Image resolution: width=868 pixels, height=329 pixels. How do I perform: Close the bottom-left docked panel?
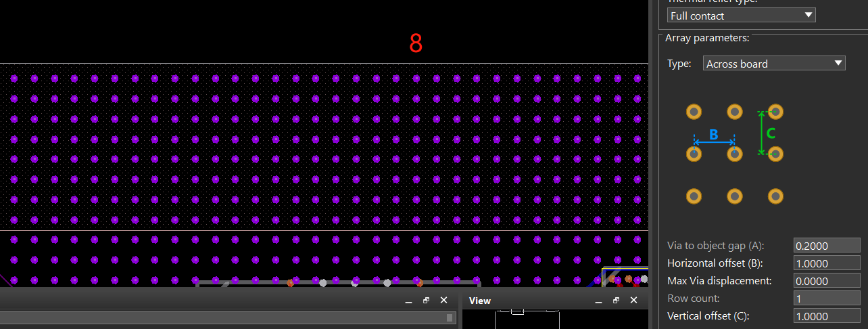(x=443, y=301)
